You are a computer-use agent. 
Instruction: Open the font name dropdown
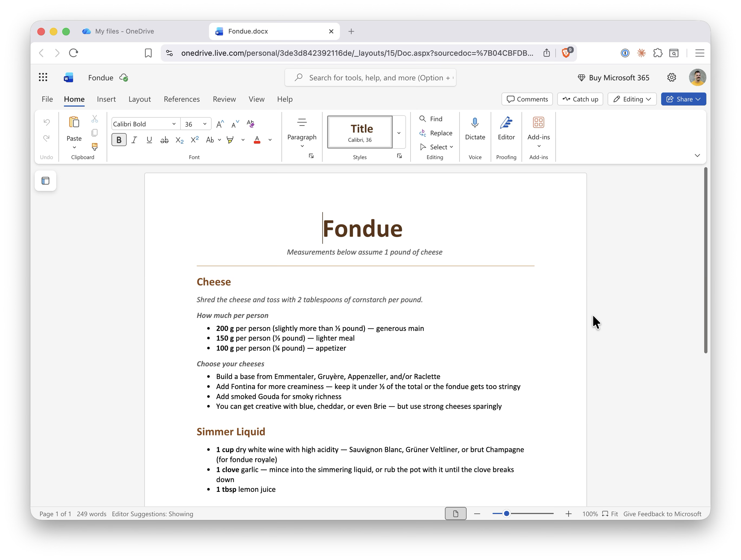coord(174,124)
